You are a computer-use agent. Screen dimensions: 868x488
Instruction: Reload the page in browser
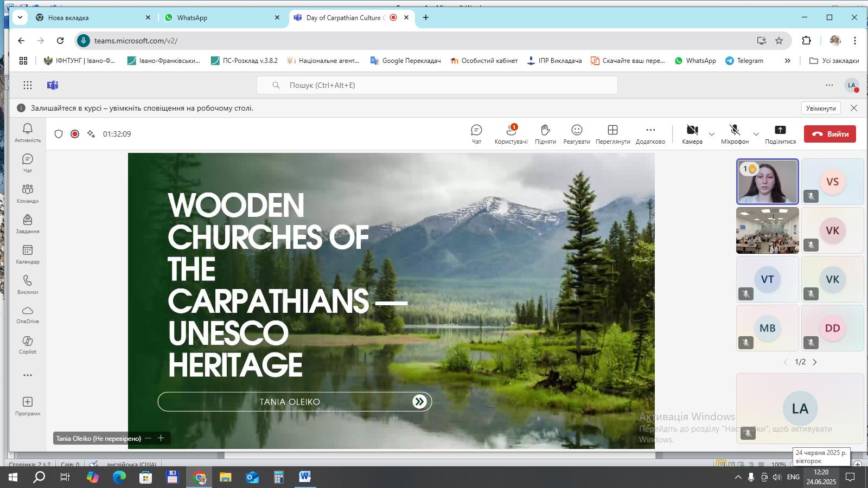click(x=60, y=41)
